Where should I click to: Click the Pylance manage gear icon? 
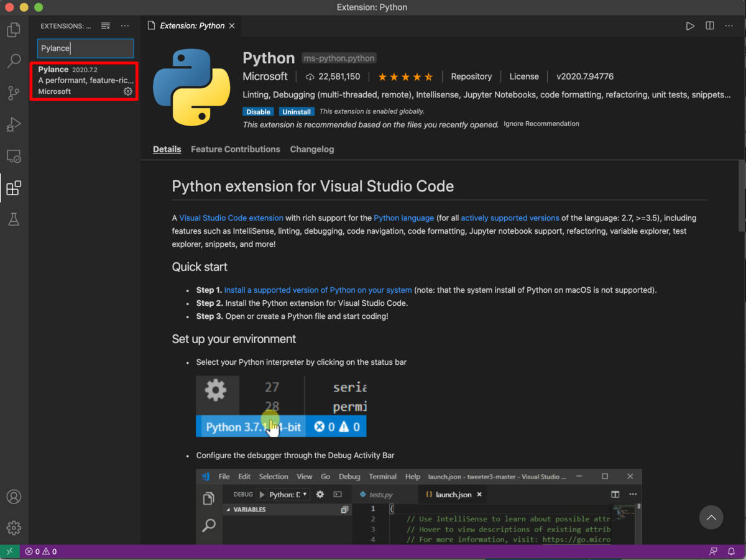[128, 91]
